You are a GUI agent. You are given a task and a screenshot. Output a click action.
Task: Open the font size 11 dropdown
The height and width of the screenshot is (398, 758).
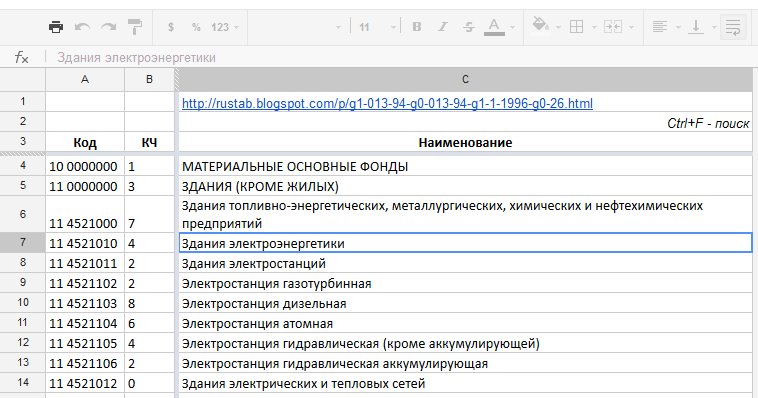(x=377, y=27)
